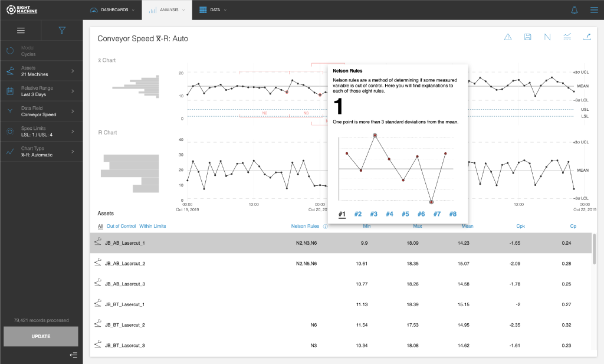
Task: Expand the Relative Range setting
Action: coord(41,91)
